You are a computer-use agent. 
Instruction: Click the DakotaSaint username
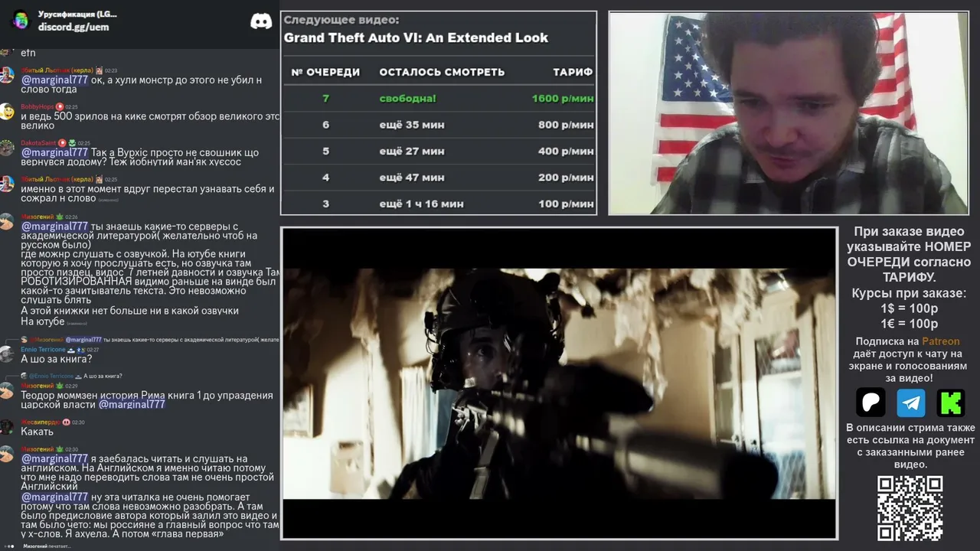point(38,143)
